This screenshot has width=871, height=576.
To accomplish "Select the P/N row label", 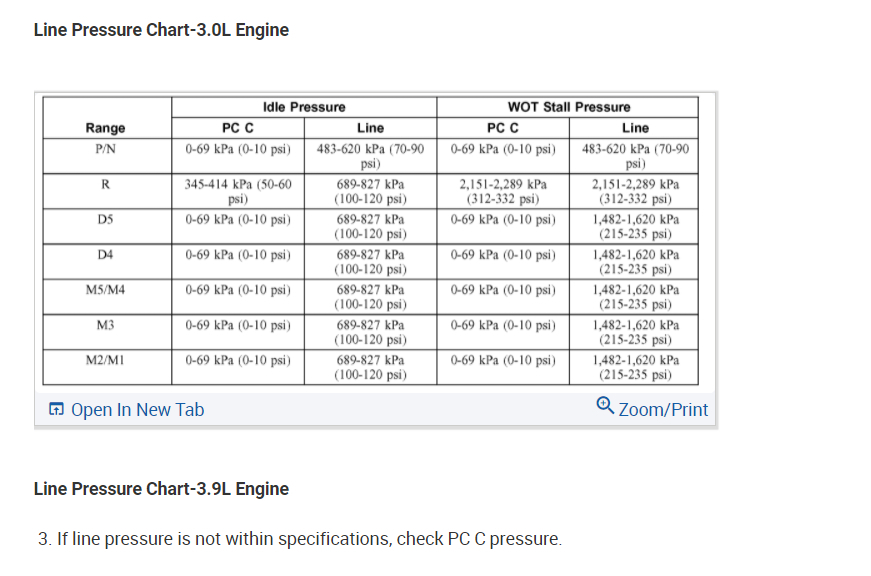I will (106, 149).
